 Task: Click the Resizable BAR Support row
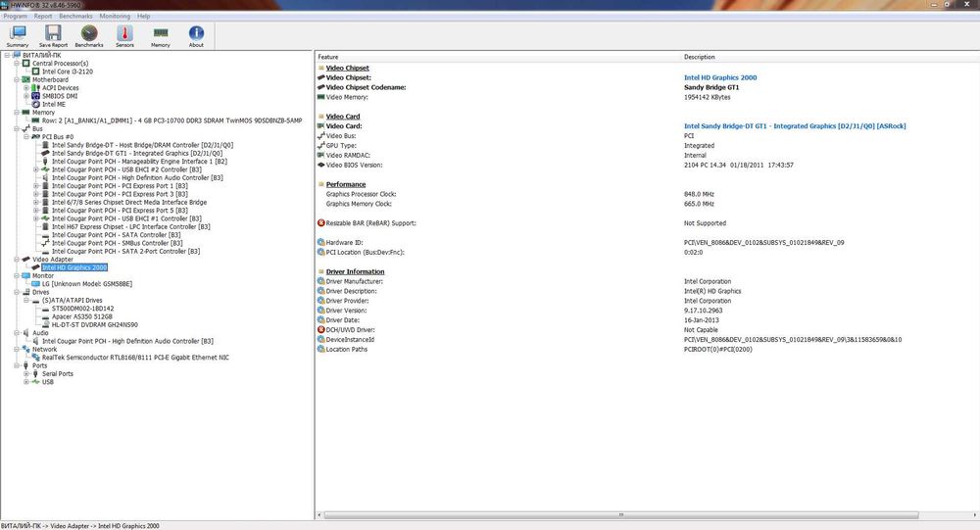(x=647, y=223)
